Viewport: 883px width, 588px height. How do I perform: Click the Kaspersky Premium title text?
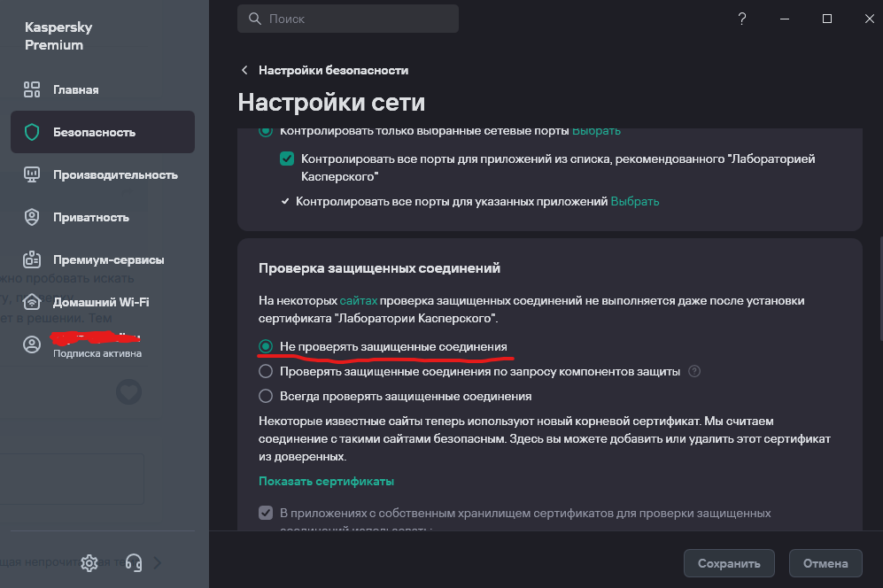coord(58,36)
